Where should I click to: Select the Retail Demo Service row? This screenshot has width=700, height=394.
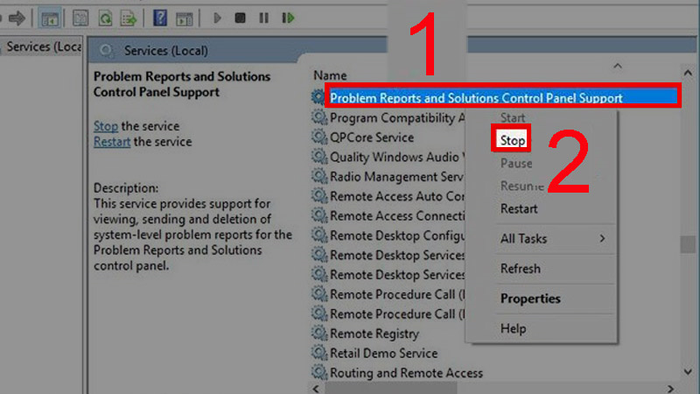383,353
